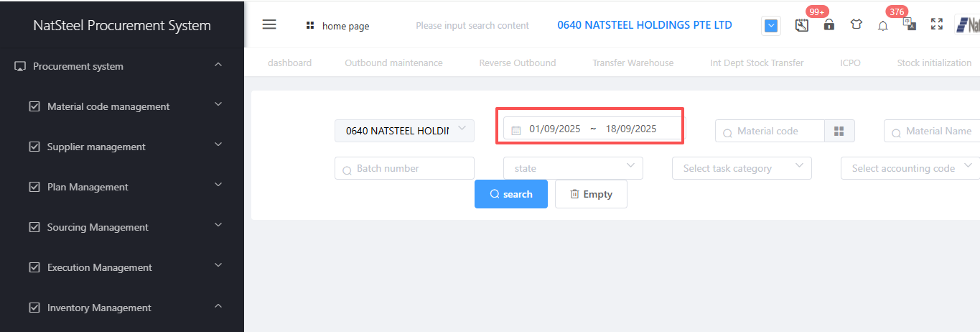This screenshot has width=980, height=332.
Task: Open the 0640 NATSTEEL HOLDIN company dropdown
Action: 404,131
